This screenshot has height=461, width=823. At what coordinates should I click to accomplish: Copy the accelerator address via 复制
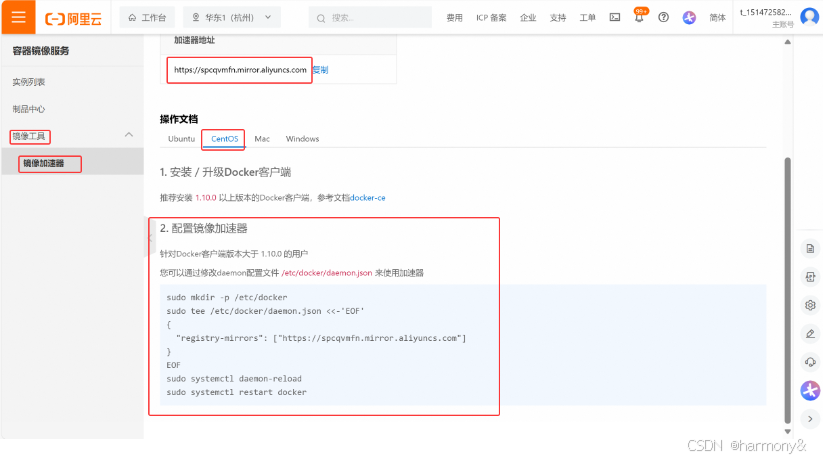(320, 70)
